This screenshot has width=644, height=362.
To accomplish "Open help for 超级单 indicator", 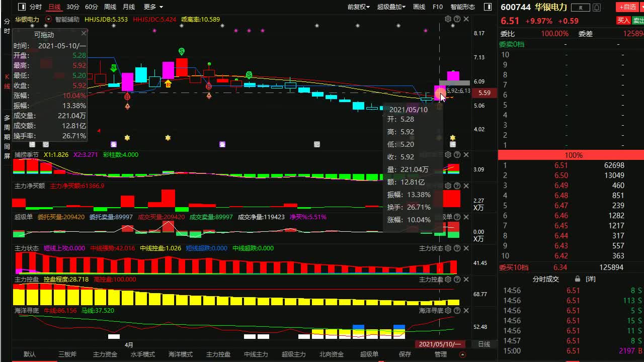I will tap(457, 217).
